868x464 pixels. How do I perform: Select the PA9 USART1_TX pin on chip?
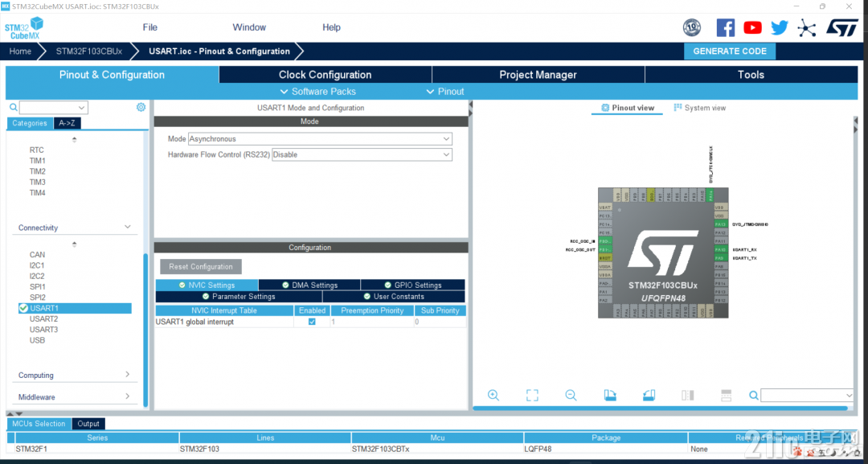pos(719,258)
